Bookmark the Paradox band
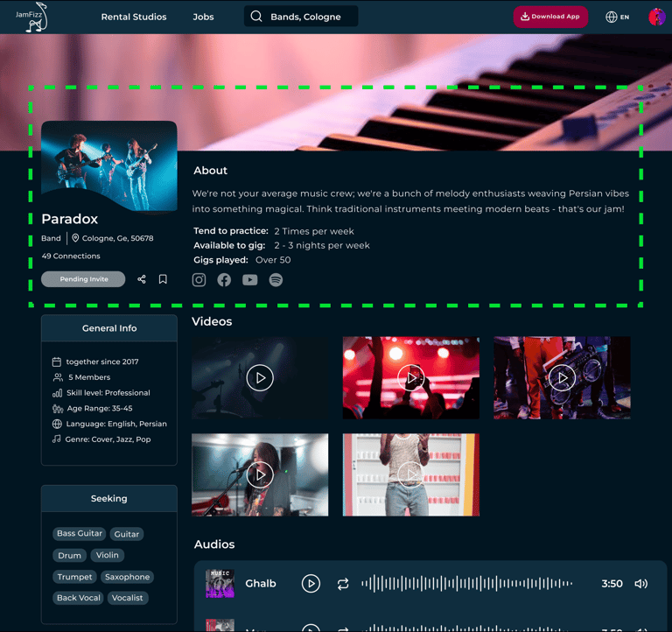This screenshot has height=632, width=672. coord(163,279)
